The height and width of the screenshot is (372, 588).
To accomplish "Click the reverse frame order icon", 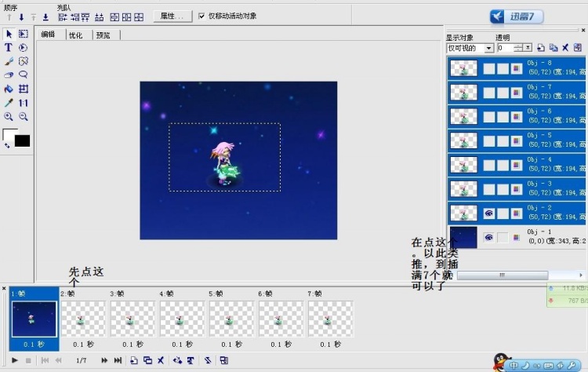I will point(208,360).
